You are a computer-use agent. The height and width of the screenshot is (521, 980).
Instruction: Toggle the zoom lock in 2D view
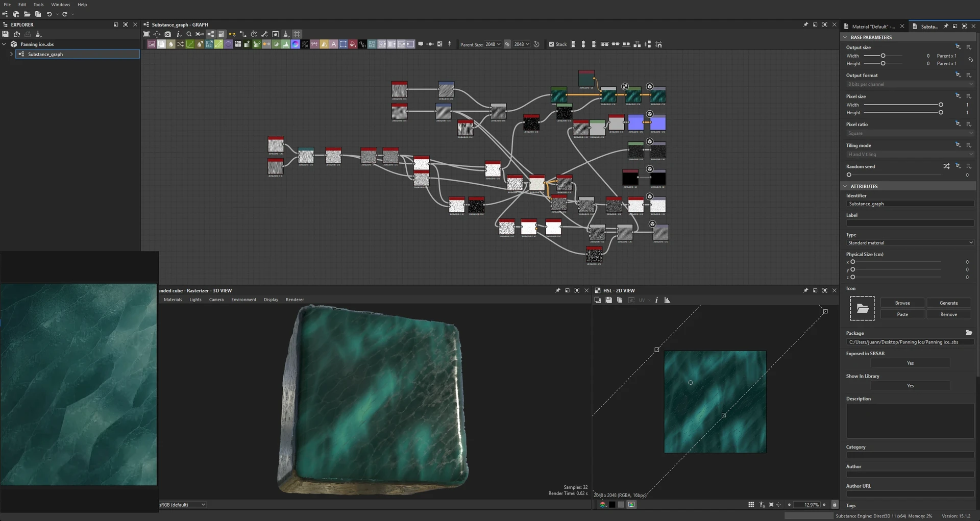835,505
